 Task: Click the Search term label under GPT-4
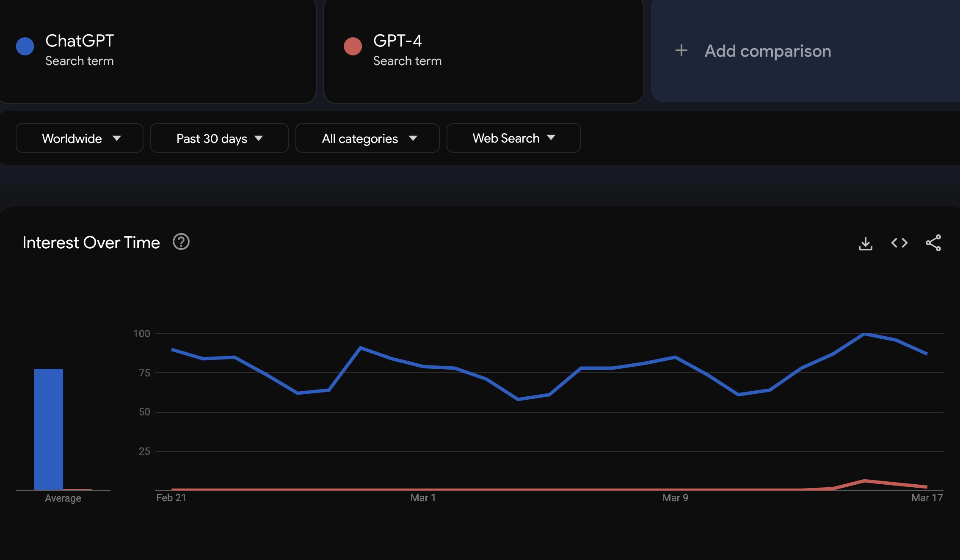click(407, 61)
